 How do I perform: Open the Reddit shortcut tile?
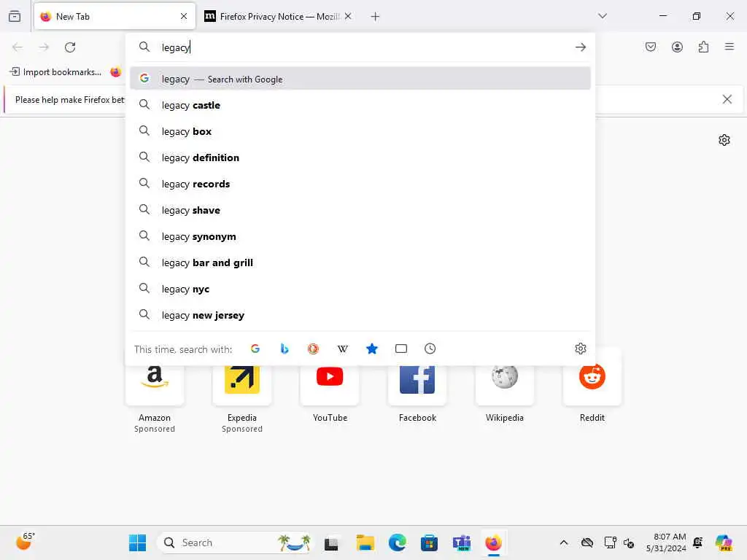click(592, 386)
